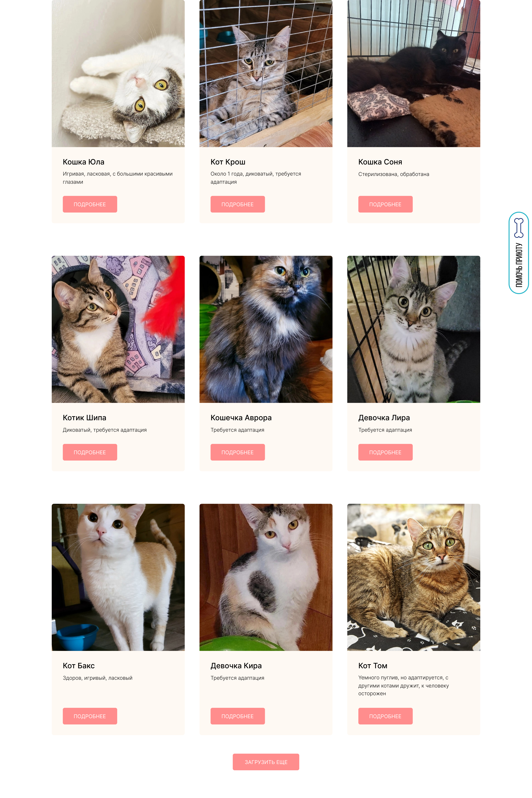532x798 pixels.
Task: Load more cats with Загрузить еще
Action: pyautogui.click(x=266, y=762)
